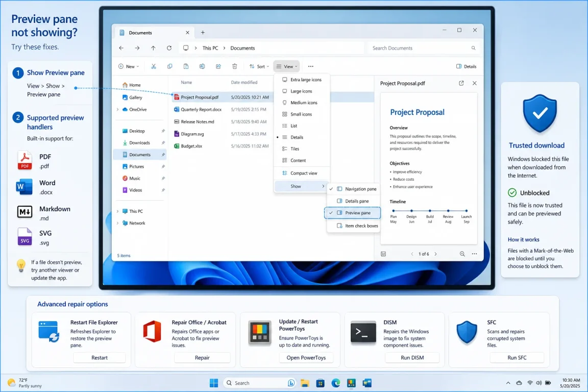Toggle Navigation pane in Show submenu

pyautogui.click(x=354, y=189)
